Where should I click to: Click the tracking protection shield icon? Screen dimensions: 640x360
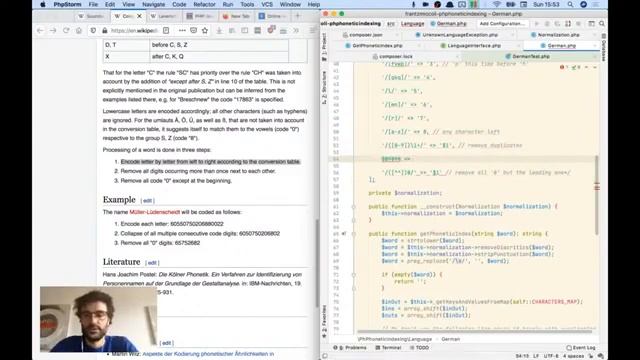[93, 31]
